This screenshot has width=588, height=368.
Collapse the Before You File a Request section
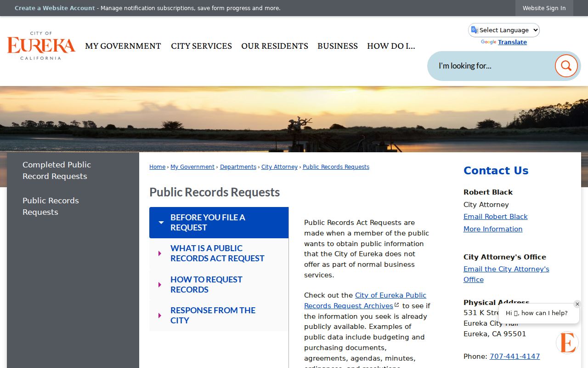tap(219, 223)
